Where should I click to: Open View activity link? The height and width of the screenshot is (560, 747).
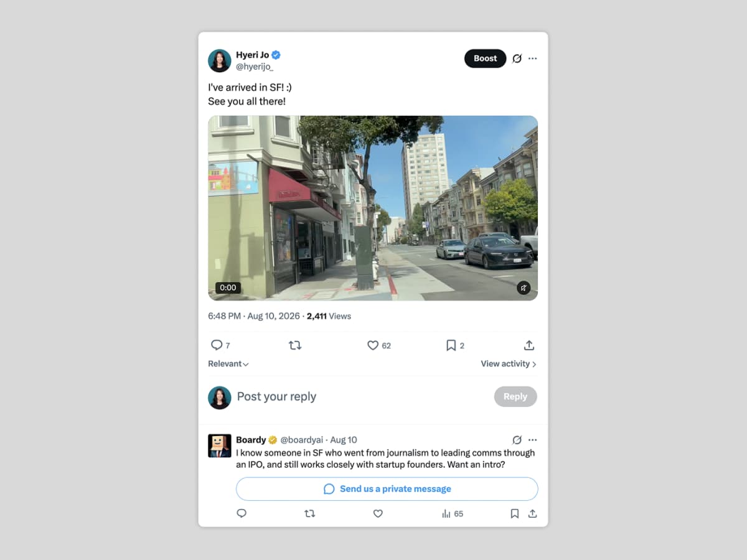[509, 364]
